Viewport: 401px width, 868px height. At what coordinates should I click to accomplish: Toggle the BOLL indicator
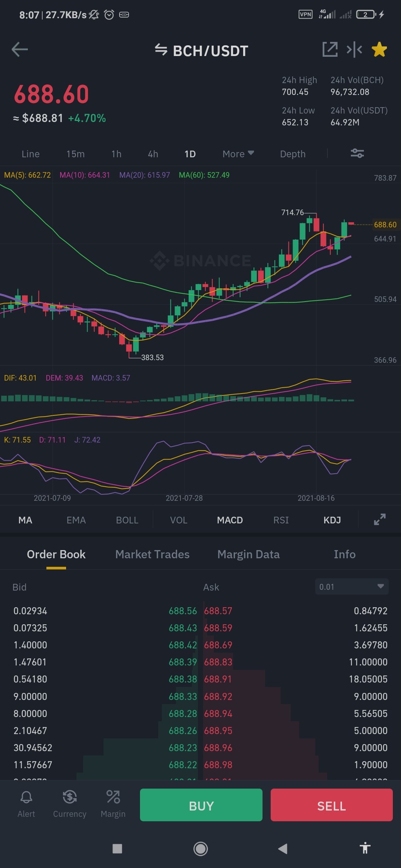(x=127, y=520)
